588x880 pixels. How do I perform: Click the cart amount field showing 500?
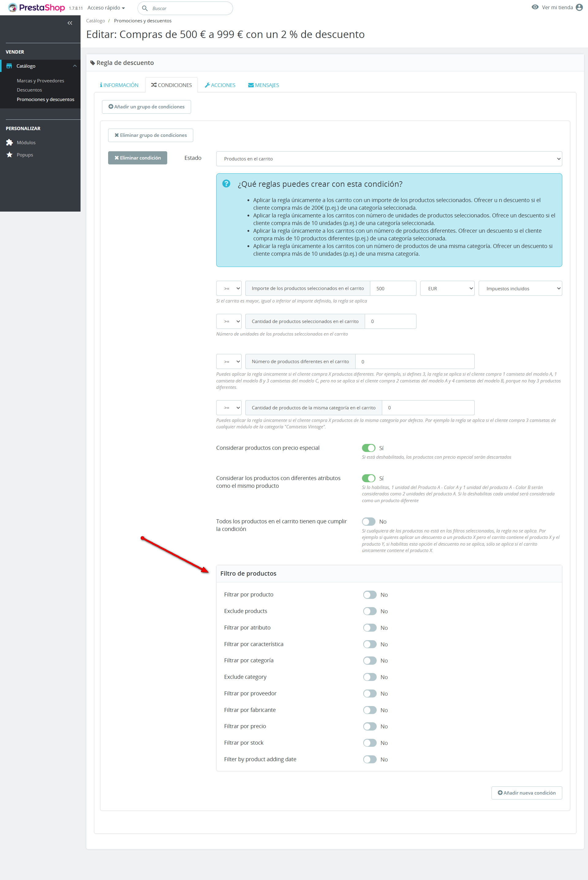point(393,289)
